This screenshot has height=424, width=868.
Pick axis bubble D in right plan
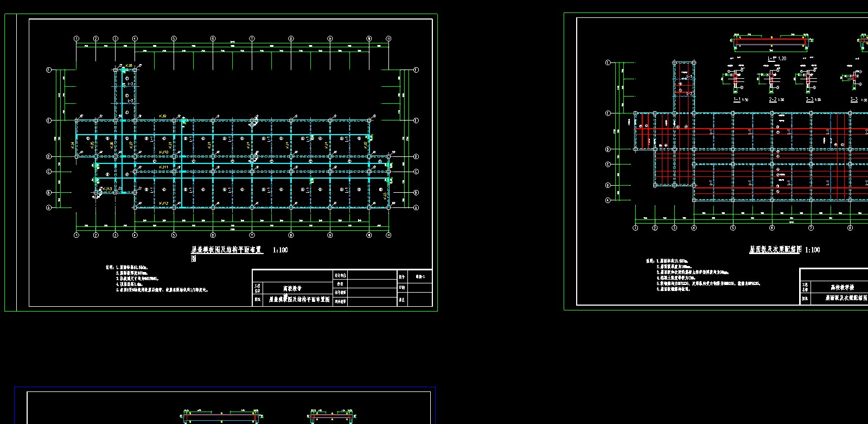pyautogui.click(x=608, y=149)
